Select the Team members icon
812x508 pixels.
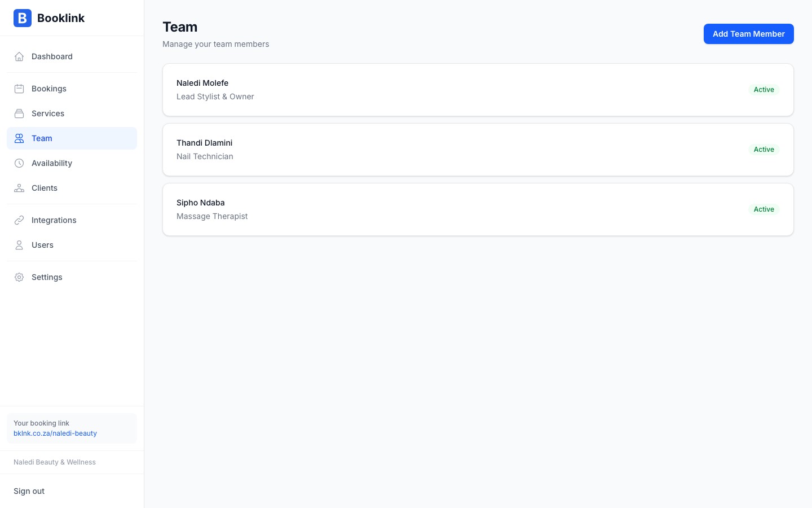19,138
